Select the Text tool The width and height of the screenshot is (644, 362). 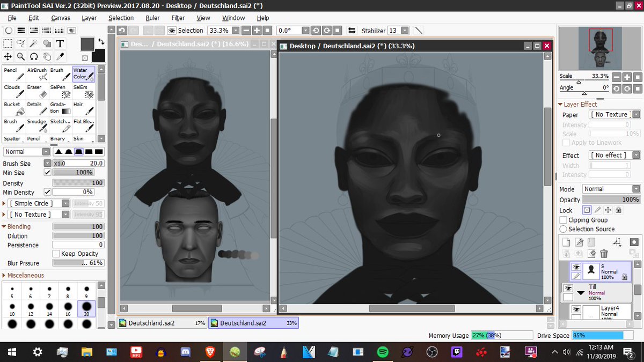tap(60, 43)
